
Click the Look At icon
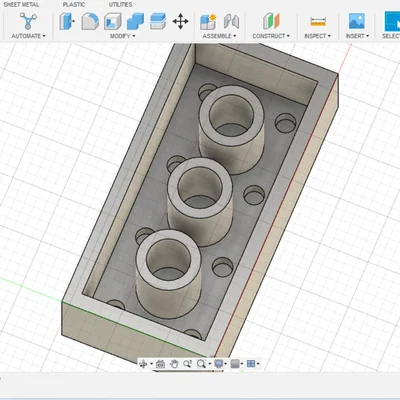pyautogui.click(x=160, y=364)
